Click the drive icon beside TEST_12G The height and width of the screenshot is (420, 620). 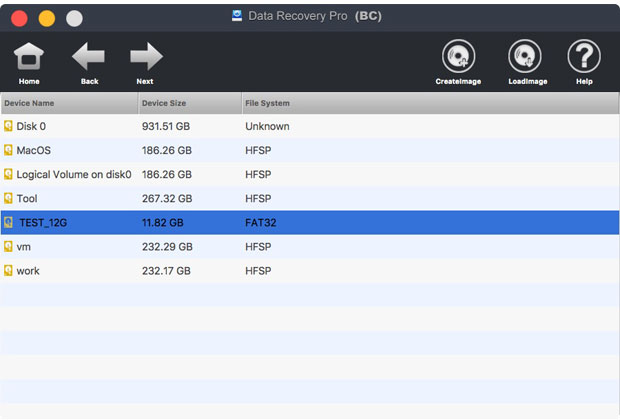click(x=8, y=222)
